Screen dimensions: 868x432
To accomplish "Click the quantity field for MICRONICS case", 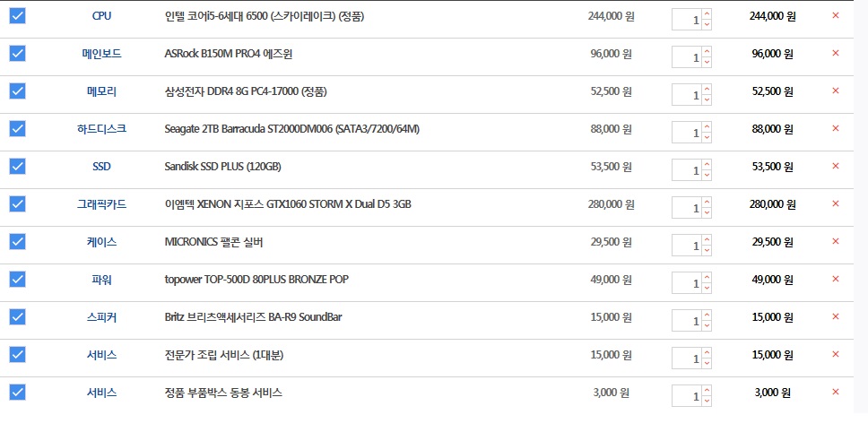I will point(687,246).
